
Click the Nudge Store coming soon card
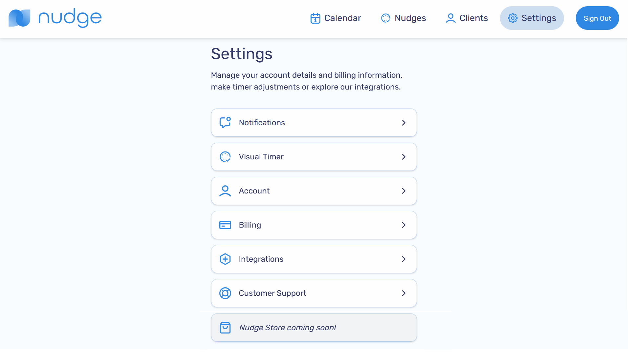tap(314, 327)
